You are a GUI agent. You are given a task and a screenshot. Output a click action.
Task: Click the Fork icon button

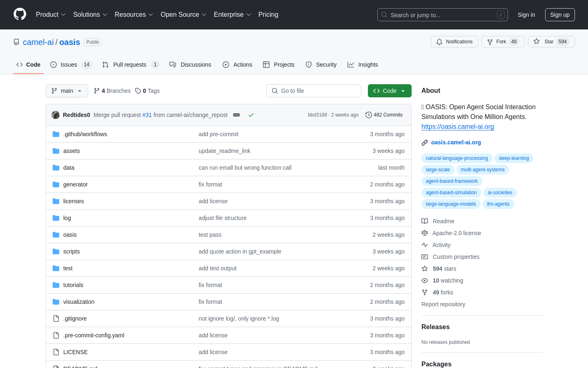point(490,42)
